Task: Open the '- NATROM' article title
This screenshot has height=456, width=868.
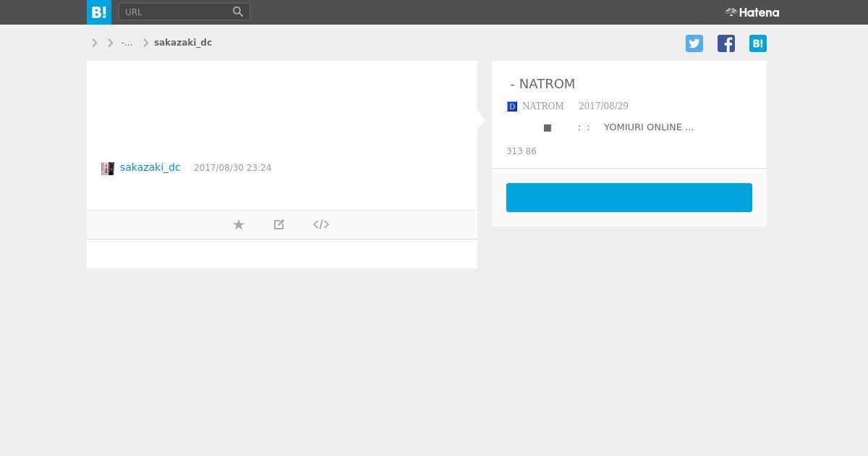Action: pyautogui.click(x=542, y=84)
